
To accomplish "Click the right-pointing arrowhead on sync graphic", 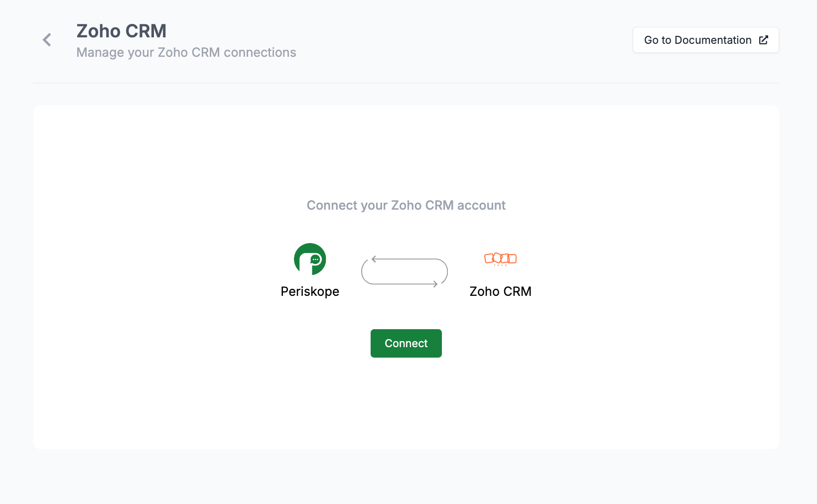I will coord(435,284).
